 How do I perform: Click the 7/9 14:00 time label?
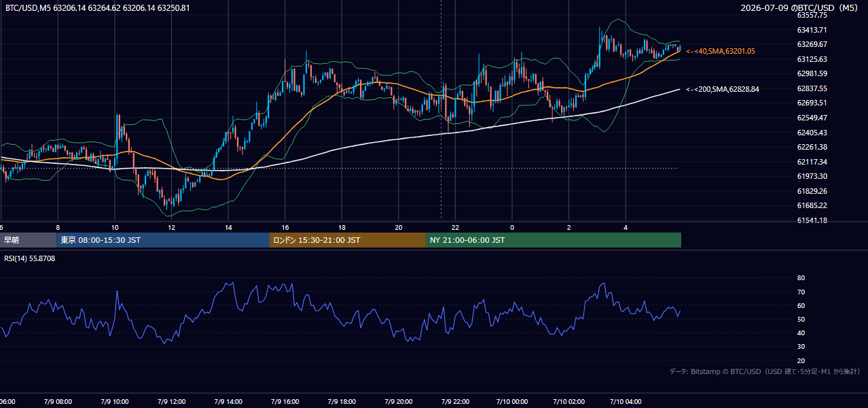click(x=229, y=401)
